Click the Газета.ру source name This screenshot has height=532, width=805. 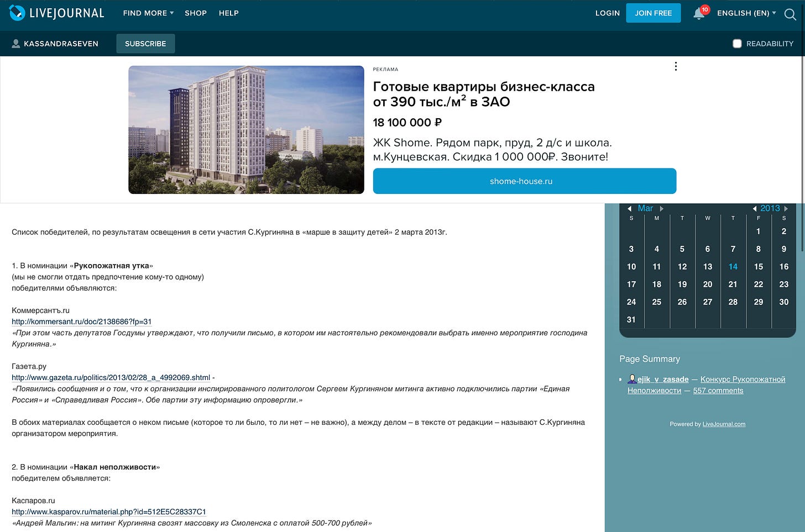[x=29, y=366]
